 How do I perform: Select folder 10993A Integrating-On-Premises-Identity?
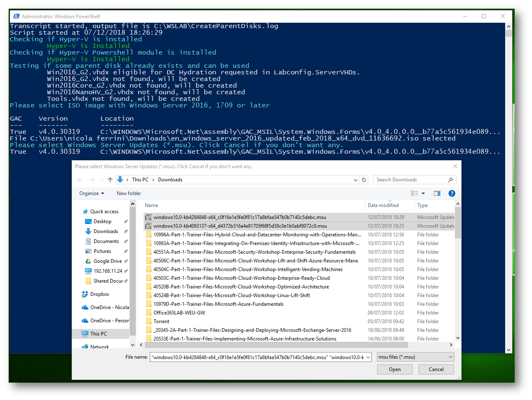pos(299,243)
